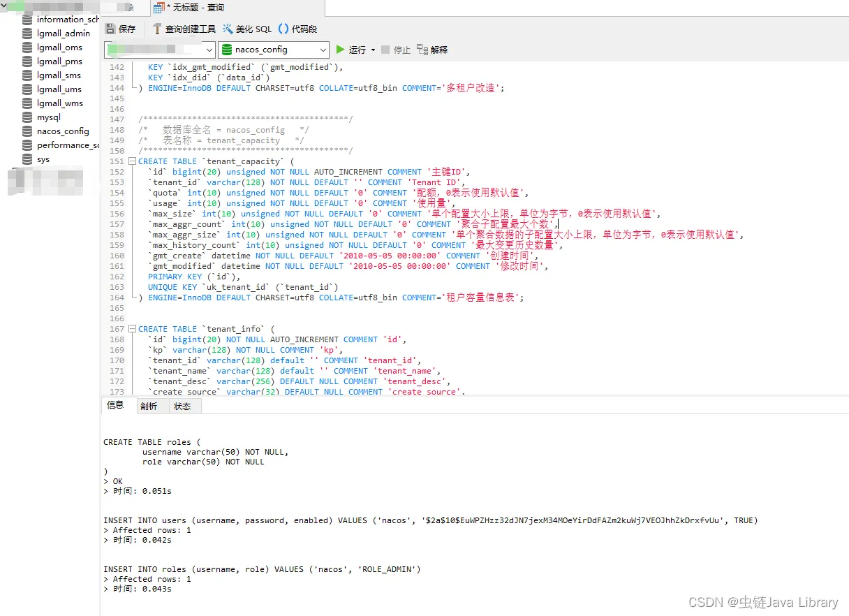The height and width of the screenshot is (616, 849).
Task: Switch to the 剖析 result tab
Action: pos(149,406)
